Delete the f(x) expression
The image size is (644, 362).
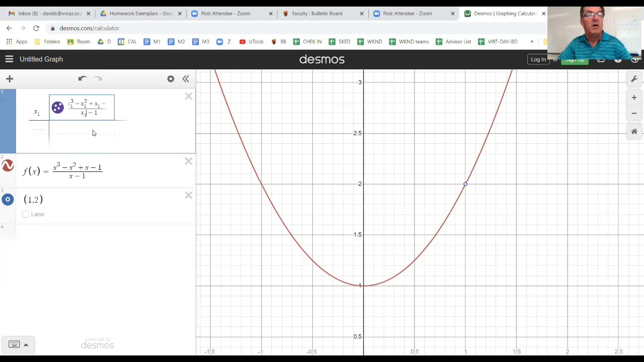pos(189,161)
